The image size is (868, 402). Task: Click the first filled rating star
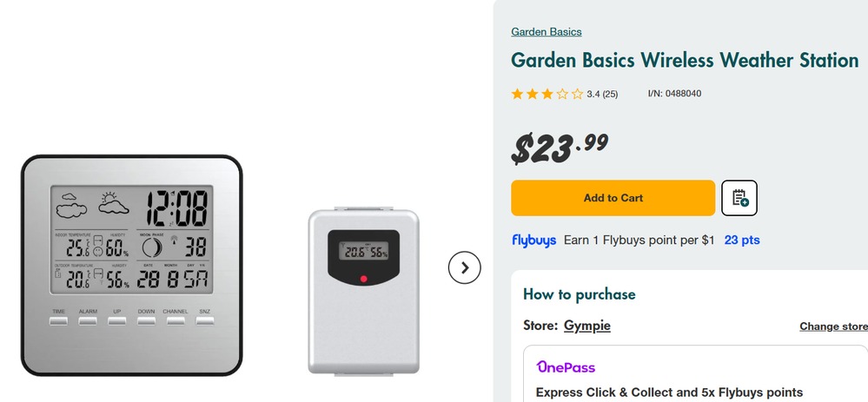tap(518, 94)
